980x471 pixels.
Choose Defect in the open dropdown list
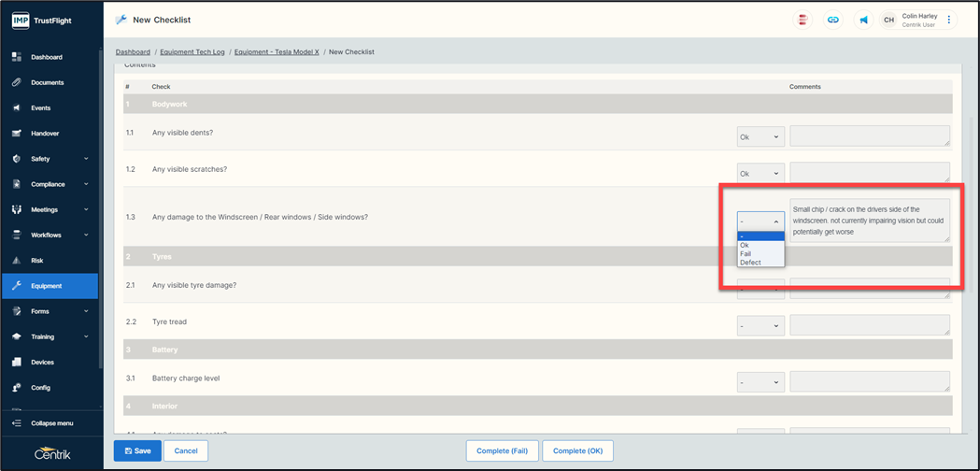coord(760,263)
